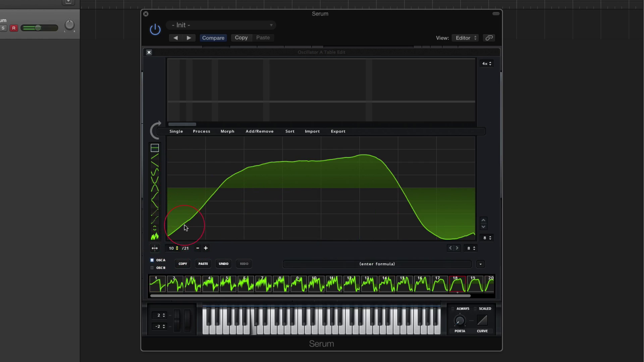Click the plugin link chain icon

click(489, 38)
